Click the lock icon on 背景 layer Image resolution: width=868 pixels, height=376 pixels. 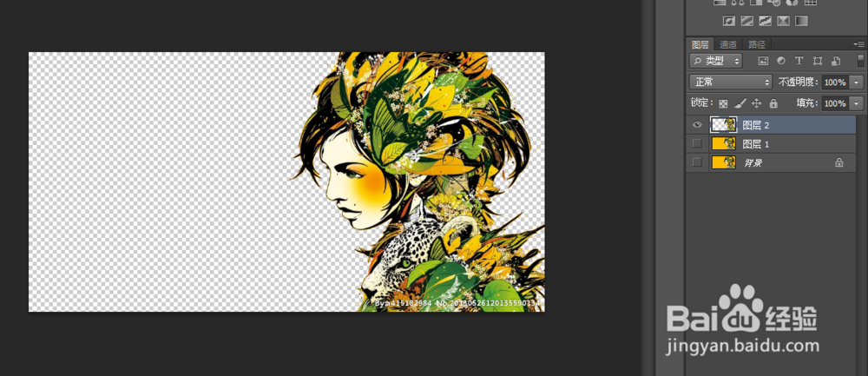coord(839,162)
